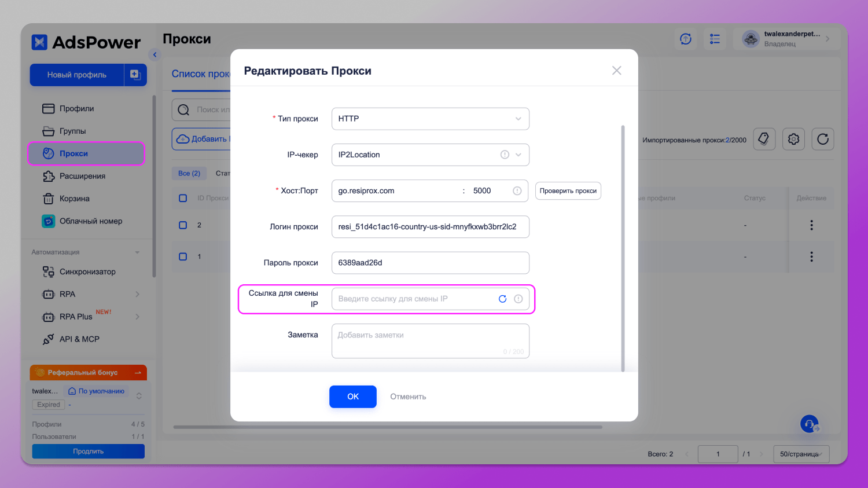Click the support headset icon

(810, 424)
